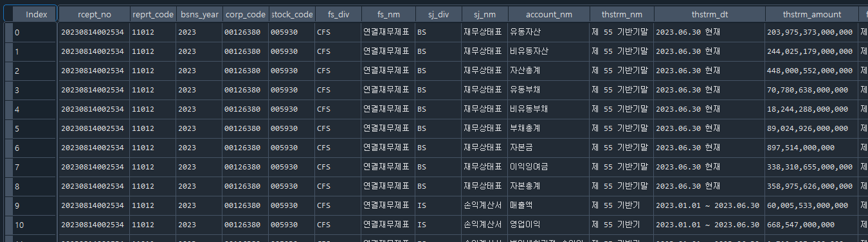Select the '이익잉여금' cell
Screen dimensions: 868x242
coord(548,167)
